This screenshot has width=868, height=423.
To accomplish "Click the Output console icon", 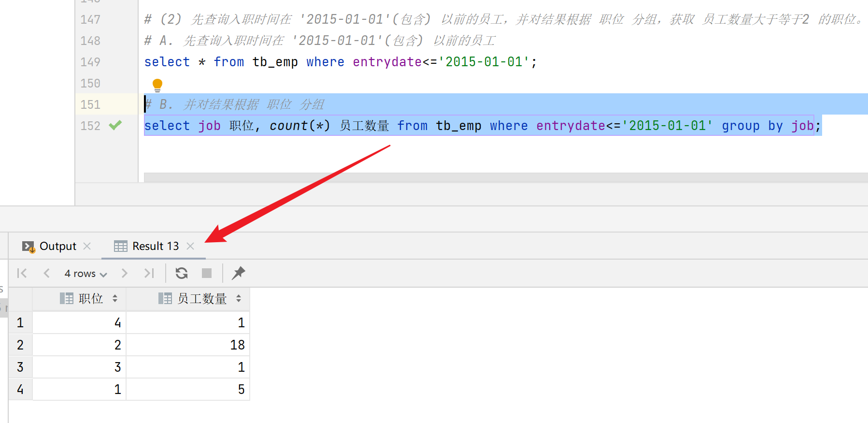I will tap(28, 247).
